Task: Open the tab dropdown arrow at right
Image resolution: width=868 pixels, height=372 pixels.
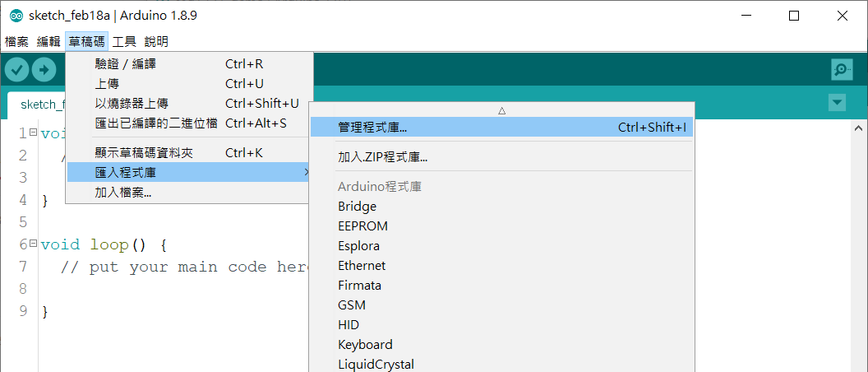Action: point(837,103)
